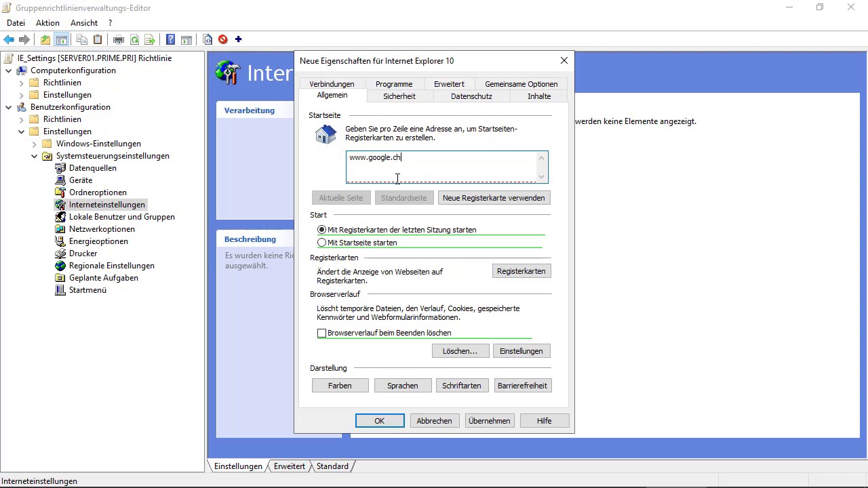Expand Einstellungen under Computerkonfiguration

tap(21, 95)
